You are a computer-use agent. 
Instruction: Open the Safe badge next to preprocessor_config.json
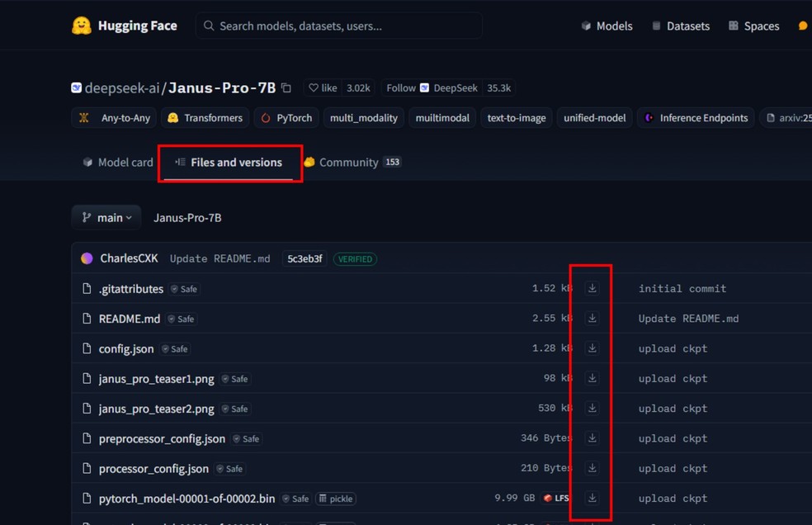tap(247, 439)
